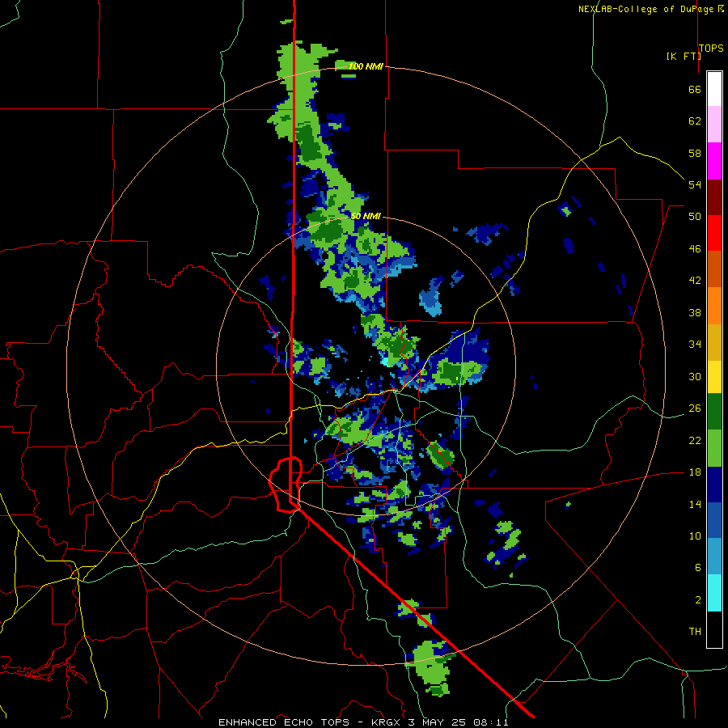Click legend value 38

click(695, 312)
